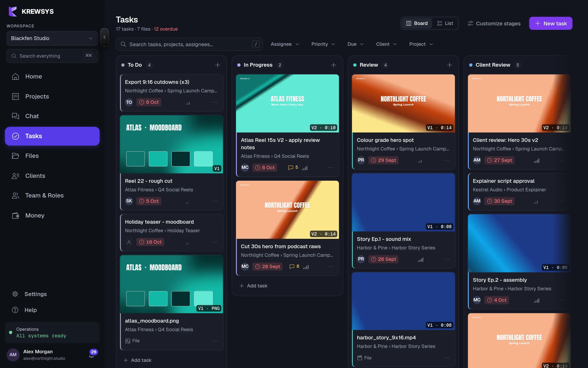Open Projects in sidebar
Viewport: 588px width, 368px height.
[x=52, y=96]
